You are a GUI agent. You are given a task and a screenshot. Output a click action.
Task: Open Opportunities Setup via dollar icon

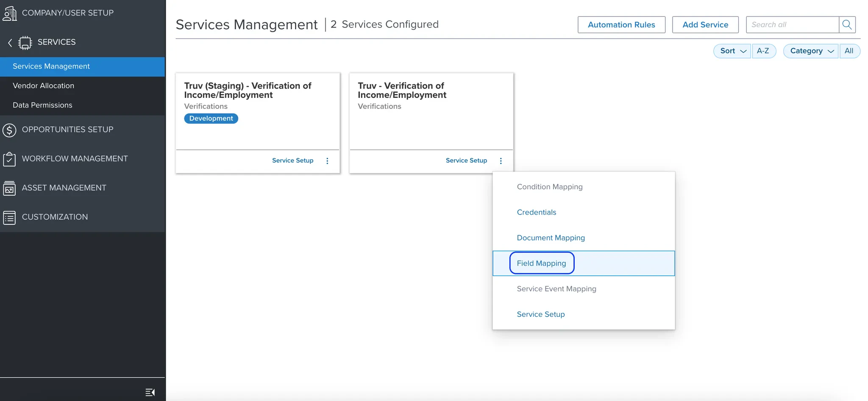pos(10,130)
